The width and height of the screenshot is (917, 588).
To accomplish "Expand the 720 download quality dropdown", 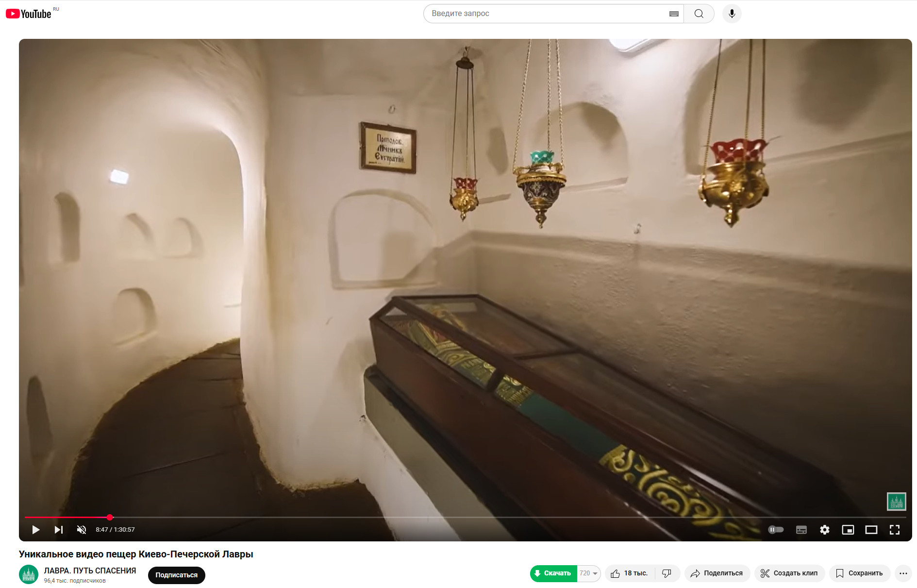I will click(x=589, y=573).
